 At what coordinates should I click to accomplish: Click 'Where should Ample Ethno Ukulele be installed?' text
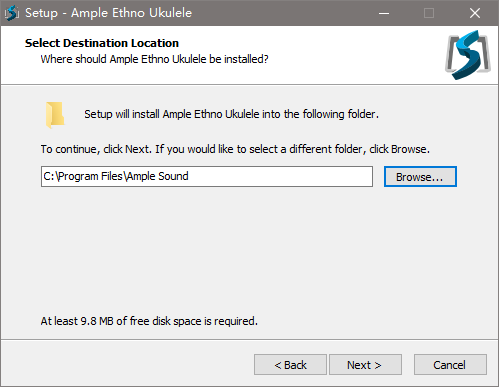pos(154,59)
